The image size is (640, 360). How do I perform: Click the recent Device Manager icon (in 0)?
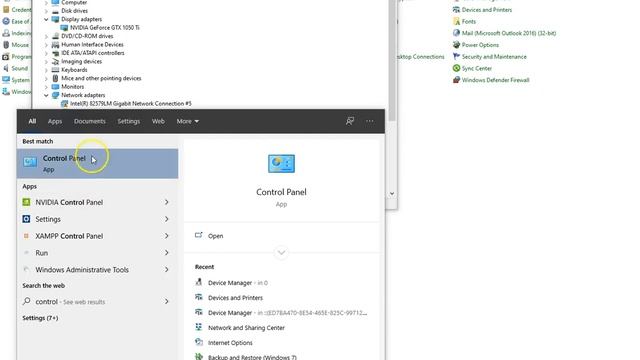click(199, 282)
